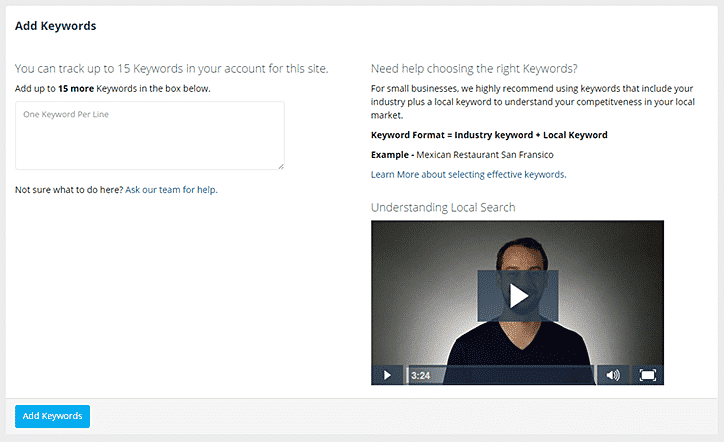The height and width of the screenshot is (442, 724).
Task: Open Learn More about selecting effective keywords
Action: [468, 175]
